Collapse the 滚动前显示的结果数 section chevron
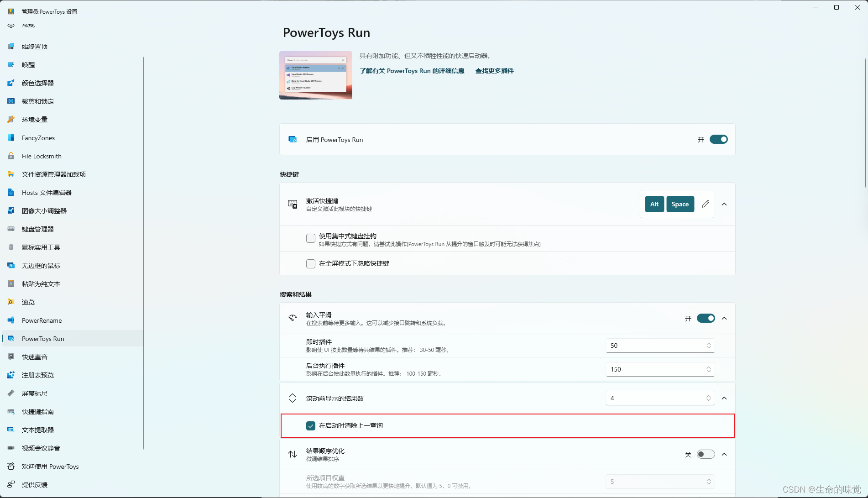868x498 pixels. pyautogui.click(x=724, y=398)
